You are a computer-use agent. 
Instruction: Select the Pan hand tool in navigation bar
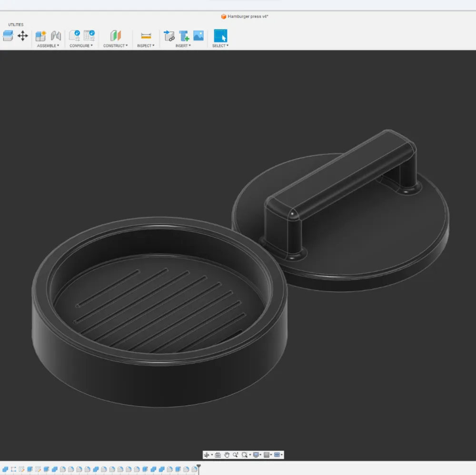click(x=227, y=455)
